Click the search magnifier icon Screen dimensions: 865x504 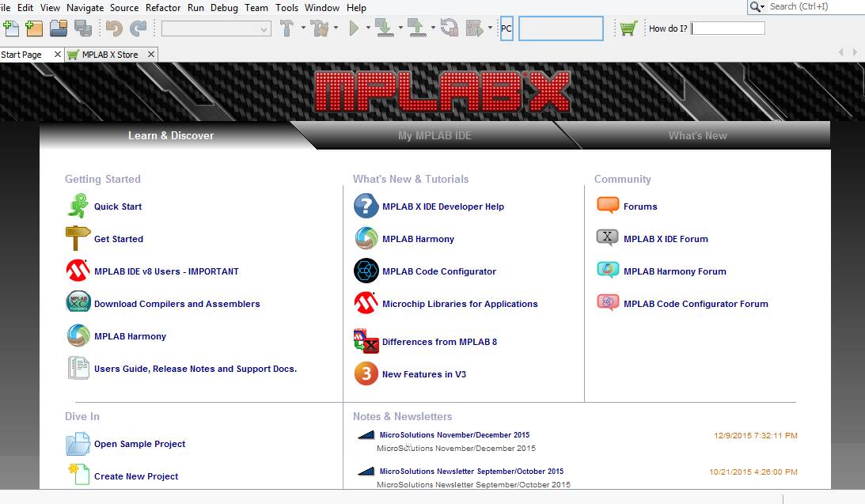pyautogui.click(x=755, y=6)
